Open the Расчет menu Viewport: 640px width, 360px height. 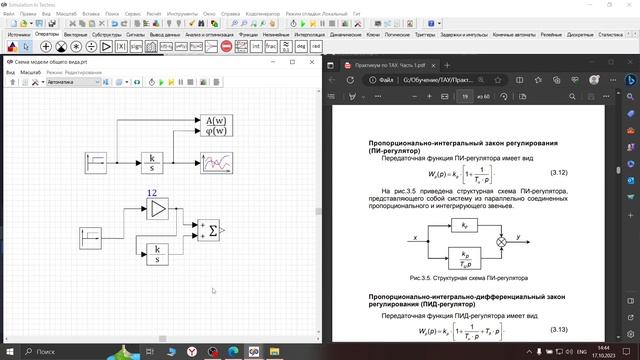point(154,13)
